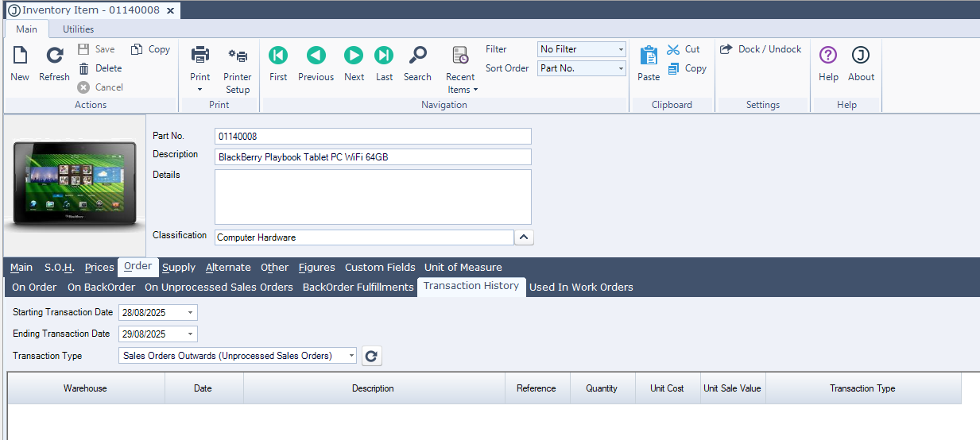Expand the Filter dropdown
This screenshot has width=980, height=440.
[x=621, y=49]
